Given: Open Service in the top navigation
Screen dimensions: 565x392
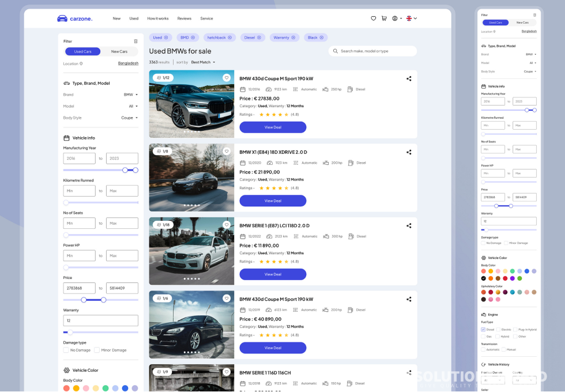Looking at the screenshot, I should [206, 18].
